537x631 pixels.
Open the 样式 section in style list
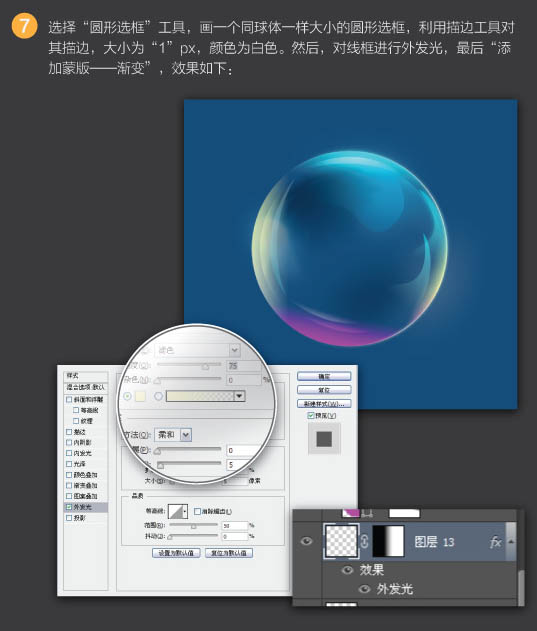(x=85, y=376)
